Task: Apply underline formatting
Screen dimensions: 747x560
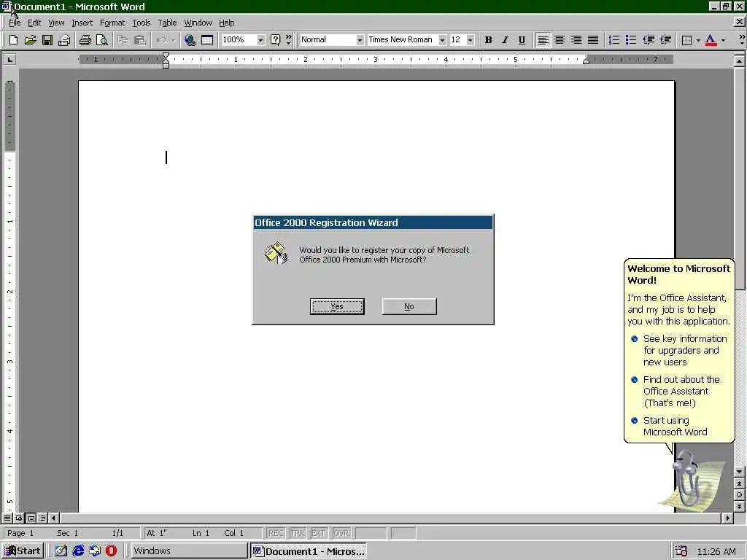Action: click(522, 40)
